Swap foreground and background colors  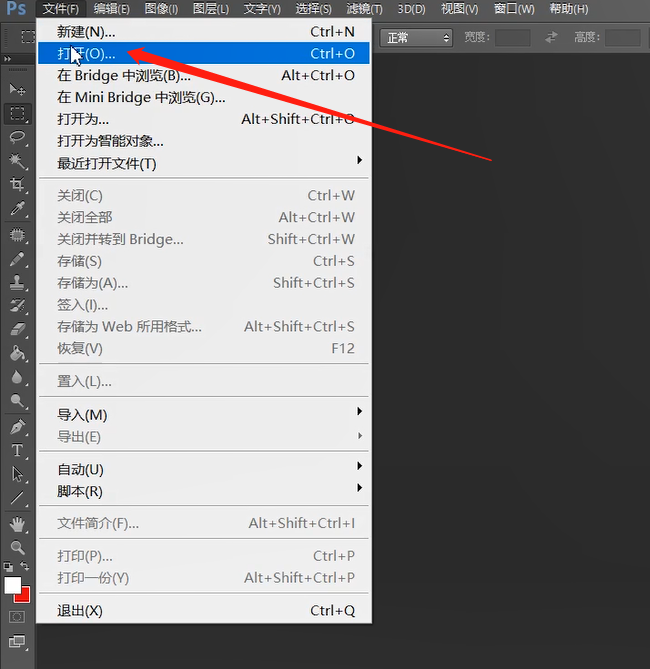[x=25, y=566]
